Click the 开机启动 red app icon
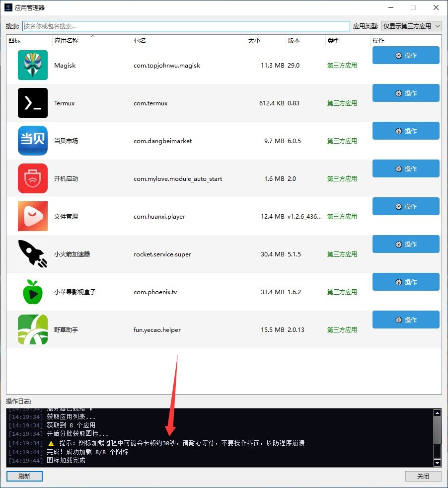Viewport: 448px width, 488px height. point(33,178)
